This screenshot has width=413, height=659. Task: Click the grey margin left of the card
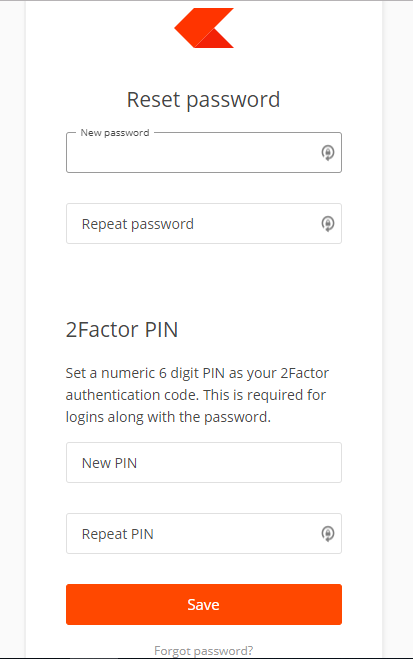coord(13,330)
